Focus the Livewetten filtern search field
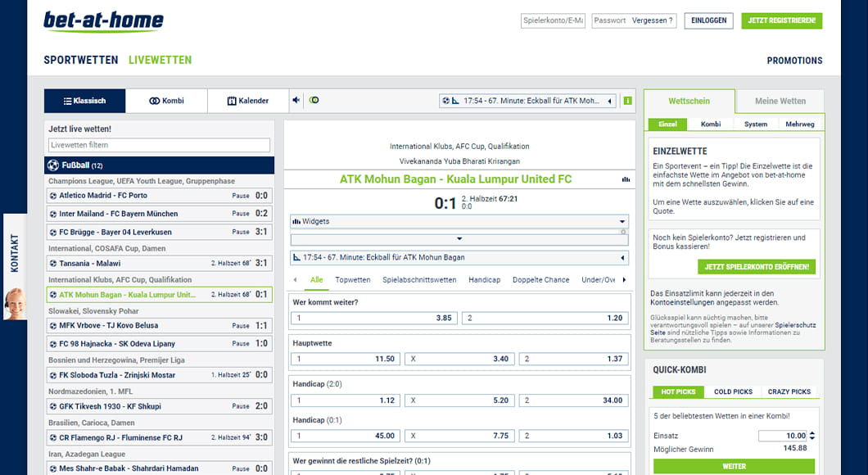The width and height of the screenshot is (868, 475). (x=159, y=145)
